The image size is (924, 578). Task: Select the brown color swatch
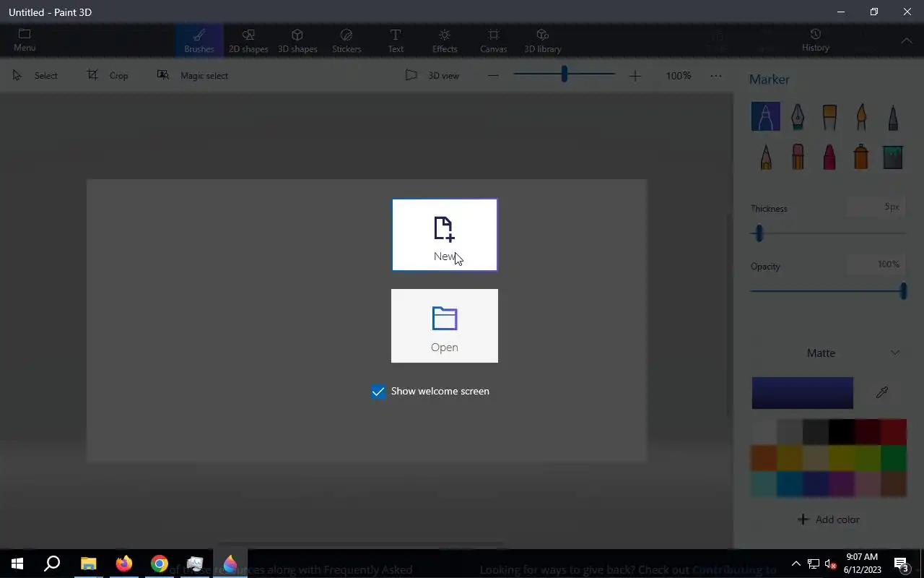pyautogui.click(x=894, y=484)
